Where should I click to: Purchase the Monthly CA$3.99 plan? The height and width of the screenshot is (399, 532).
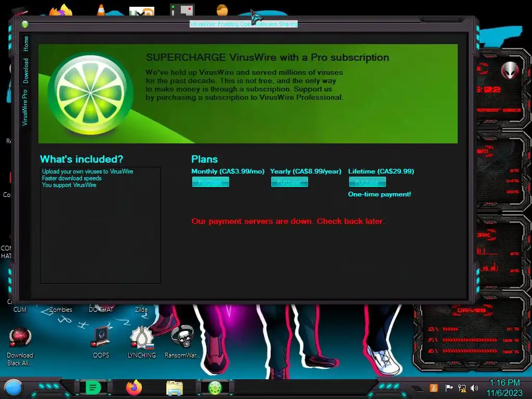[210, 182]
